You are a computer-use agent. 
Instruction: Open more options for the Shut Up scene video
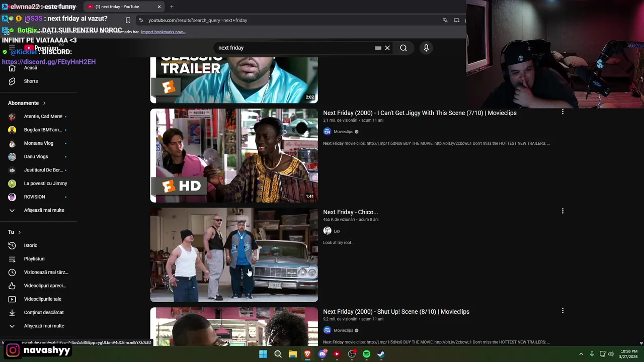coord(562,311)
